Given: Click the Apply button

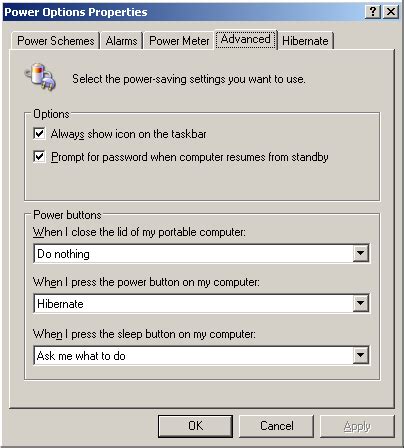Looking at the screenshot, I should (357, 426).
